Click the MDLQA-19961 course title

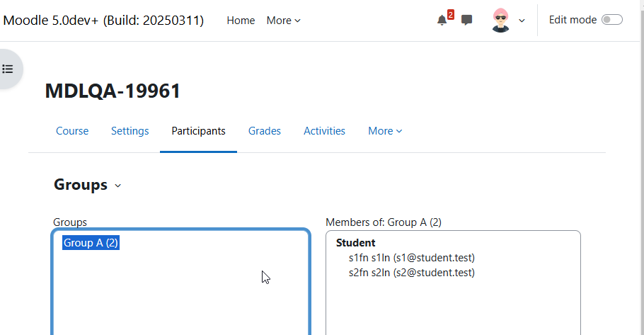pyautogui.click(x=113, y=91)
